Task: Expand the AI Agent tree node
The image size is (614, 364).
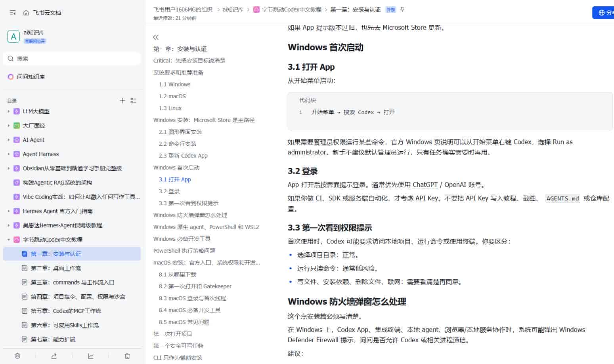Action: 9,140
